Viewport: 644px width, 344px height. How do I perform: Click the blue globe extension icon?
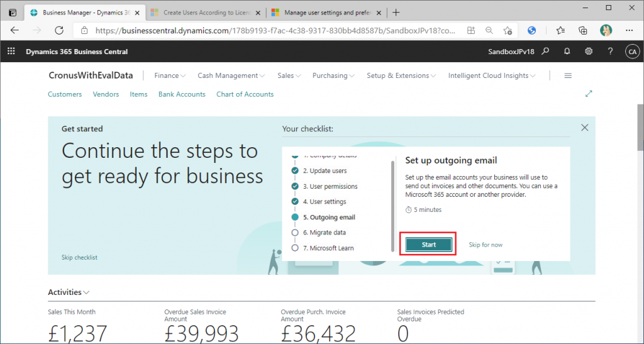(x=532, y=30)
